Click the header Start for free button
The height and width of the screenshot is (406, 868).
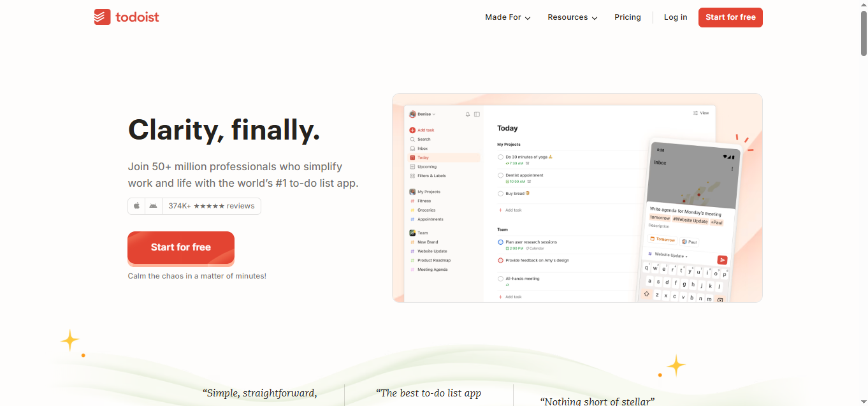click(x=730, y=17)
